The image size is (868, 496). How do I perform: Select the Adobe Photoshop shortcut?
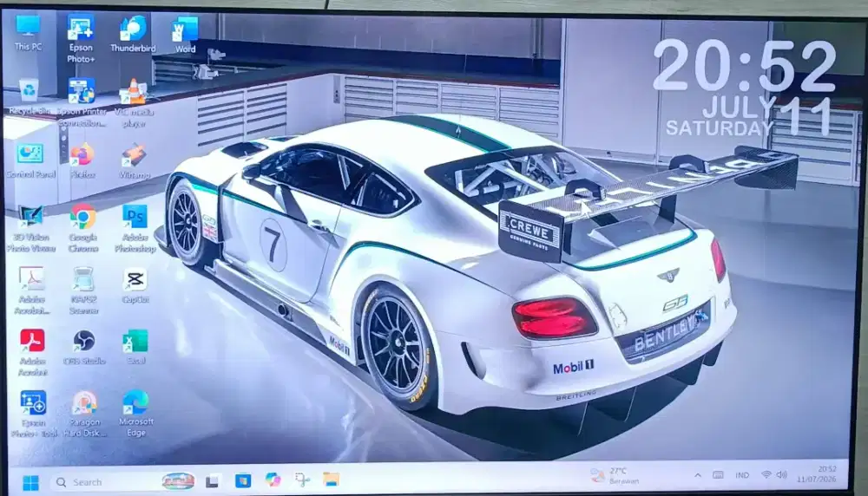pos(135,229)
